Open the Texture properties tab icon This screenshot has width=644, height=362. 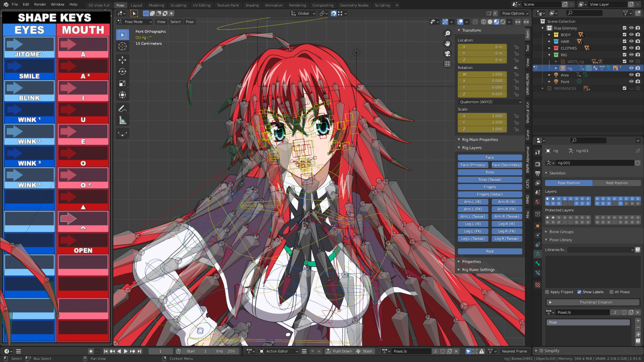(538, 285)
